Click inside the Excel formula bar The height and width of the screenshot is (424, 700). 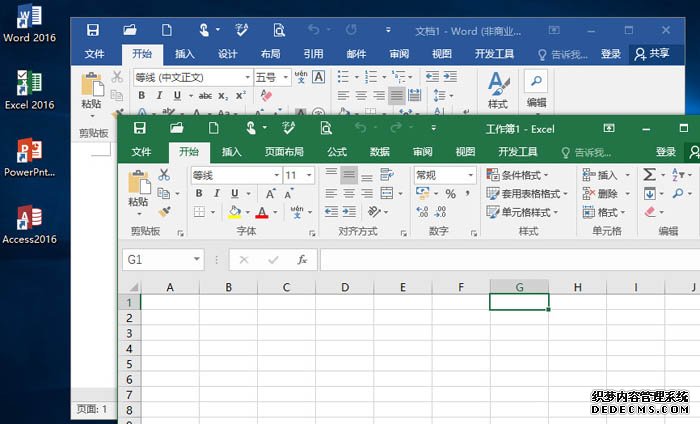[510, 260]
